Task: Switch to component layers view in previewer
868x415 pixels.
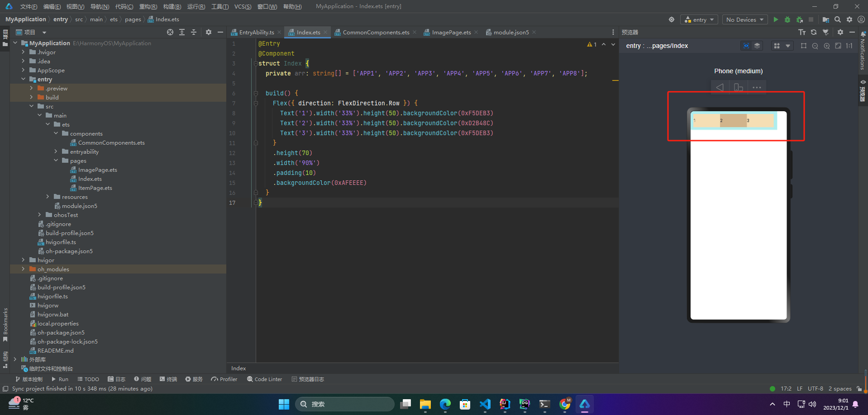Action: click(x=757, y=46)
